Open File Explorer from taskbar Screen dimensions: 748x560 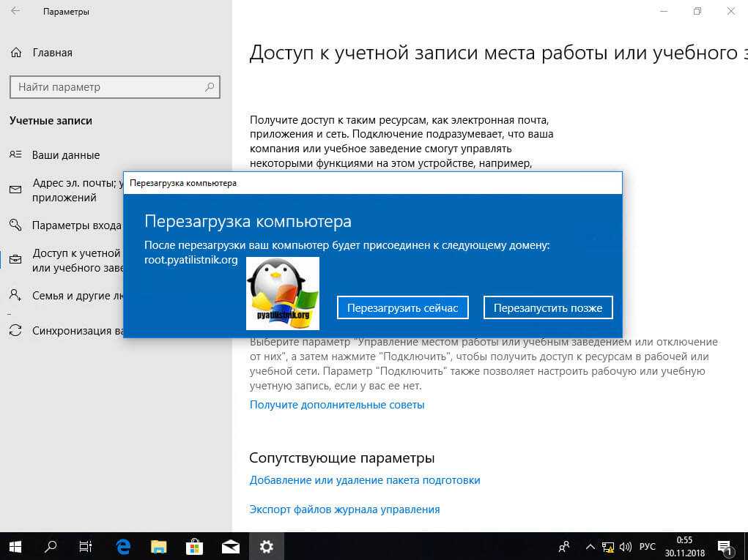pyautogui.click(x=159, y=546)
